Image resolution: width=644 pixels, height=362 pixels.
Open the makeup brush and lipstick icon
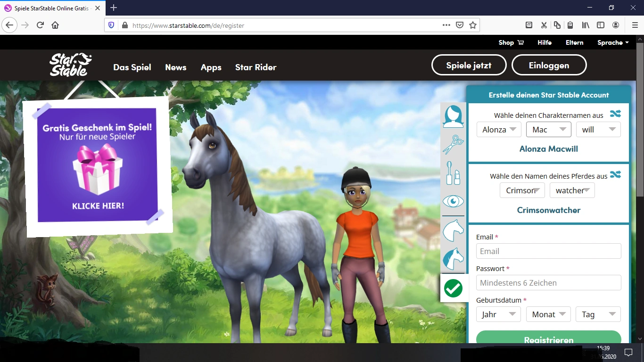point(453,173)
